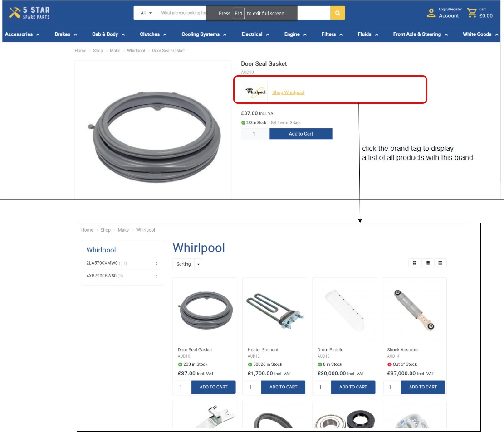
Task: Switch to detailed list view icon
Action: click(427, 263)
